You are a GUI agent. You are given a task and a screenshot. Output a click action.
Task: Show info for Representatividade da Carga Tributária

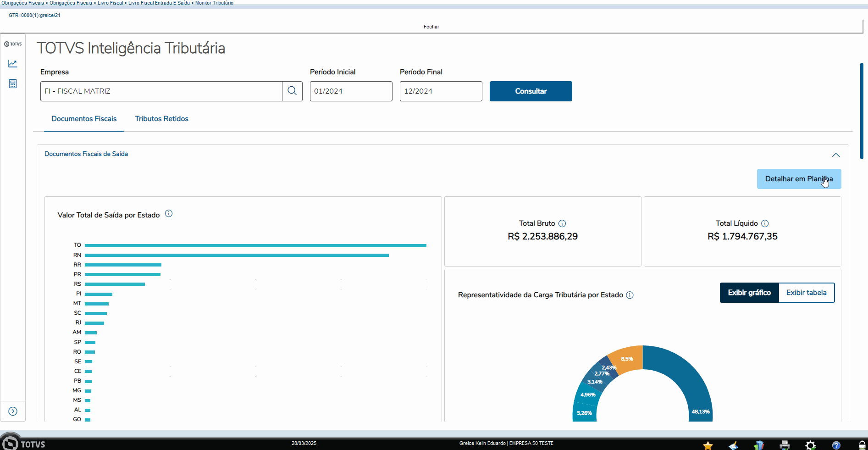[x=630, y=295]
